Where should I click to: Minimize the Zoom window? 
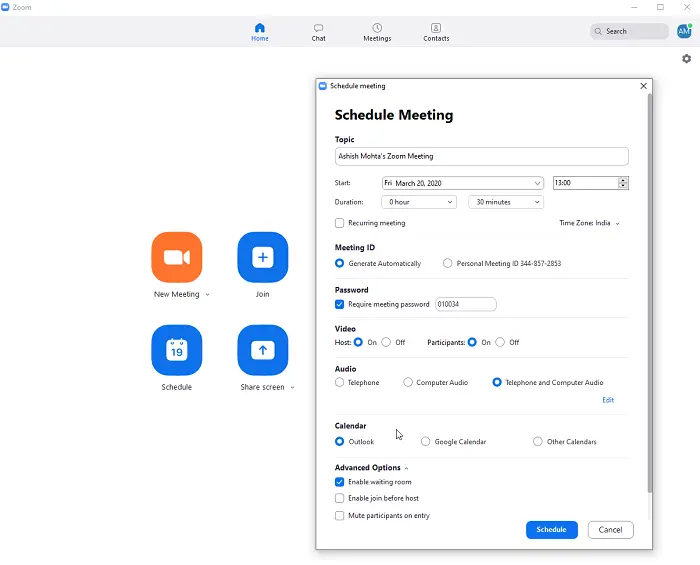pos(634,7)
